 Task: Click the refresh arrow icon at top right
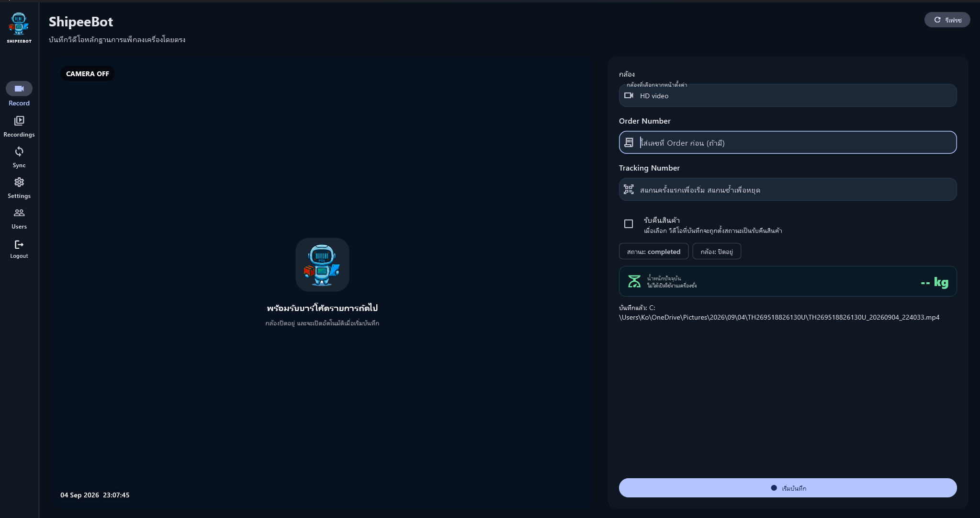pyautogui.click(x=937, y=20)
